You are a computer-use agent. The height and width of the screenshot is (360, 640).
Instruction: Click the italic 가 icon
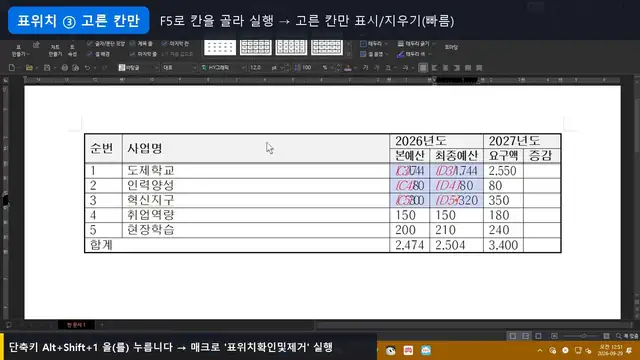click(x=376, y=68)
